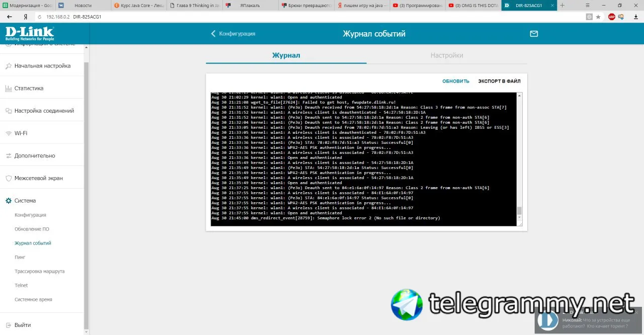Open Пинг in sidebar
The image size is (644, 335).
[x=20, y=257]
